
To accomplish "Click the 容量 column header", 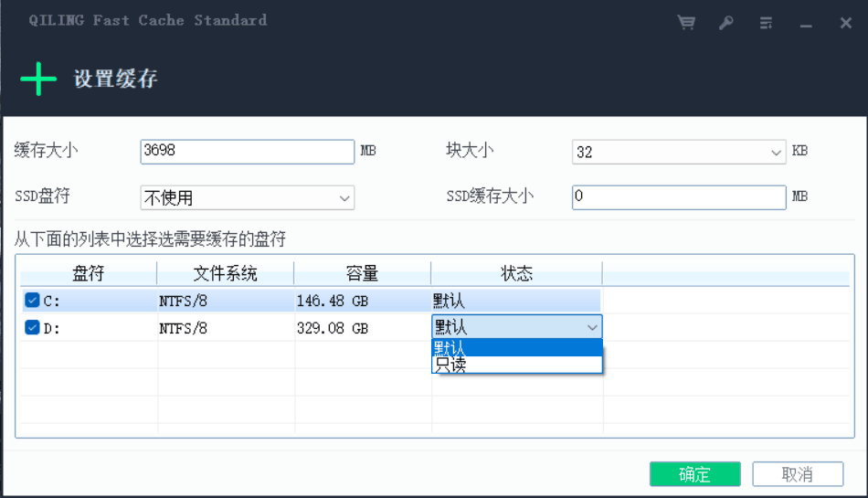I will (362, 273).
